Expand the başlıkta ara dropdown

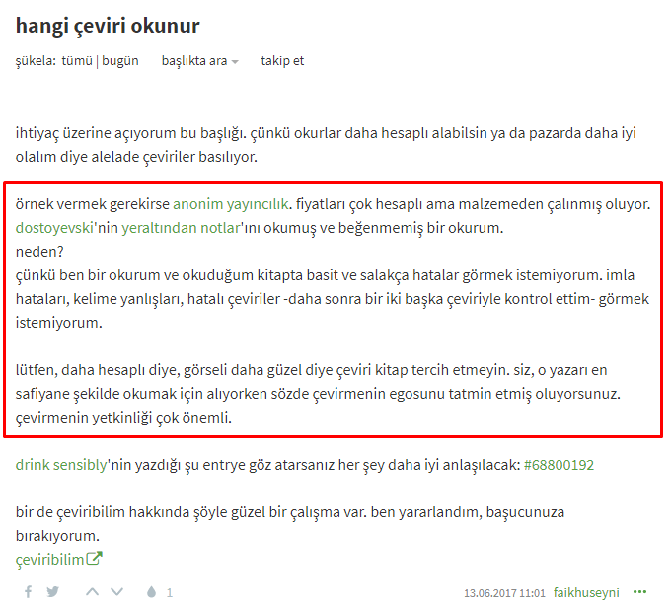point(199,61)
